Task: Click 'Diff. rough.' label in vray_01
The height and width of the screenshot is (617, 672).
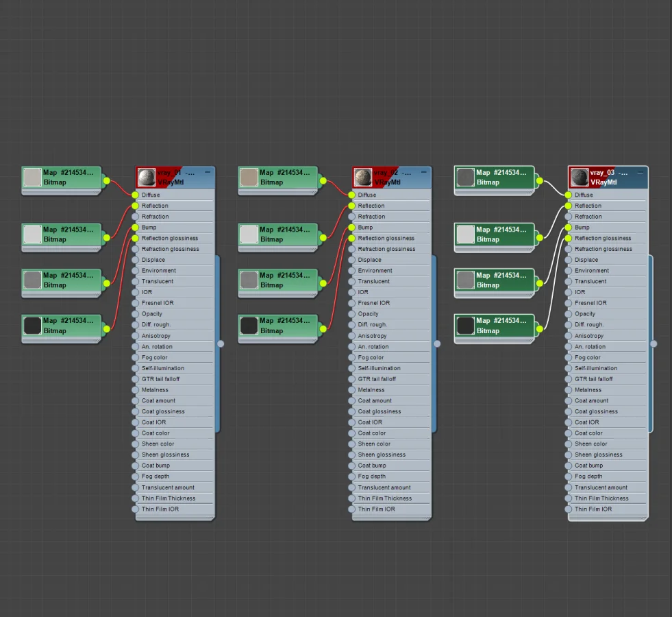Action: coord(156,324)
